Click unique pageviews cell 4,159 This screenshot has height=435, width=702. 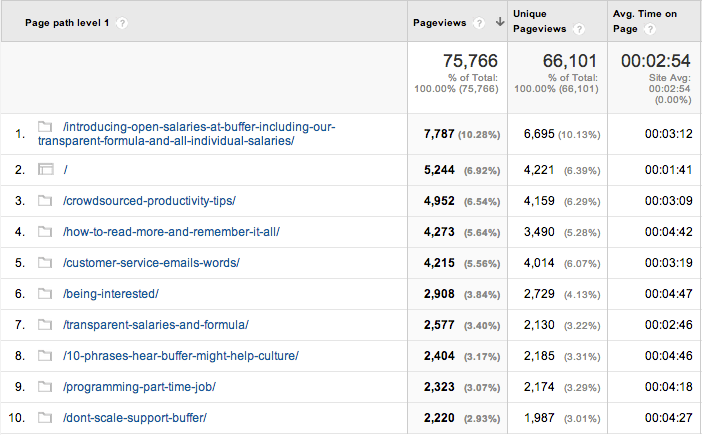539,201
